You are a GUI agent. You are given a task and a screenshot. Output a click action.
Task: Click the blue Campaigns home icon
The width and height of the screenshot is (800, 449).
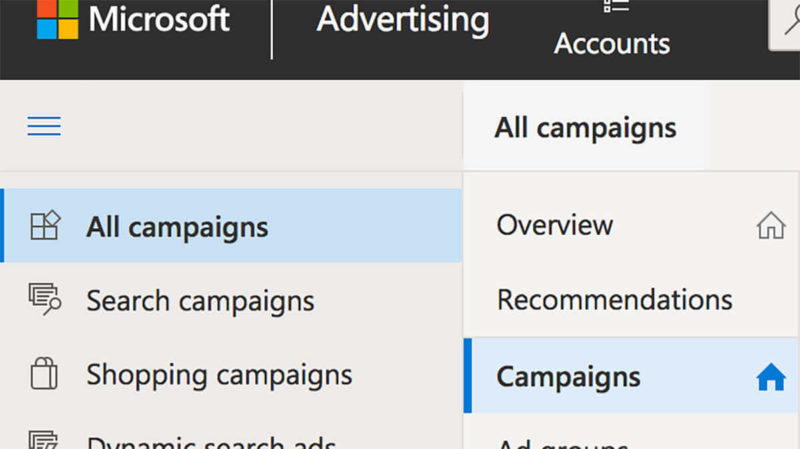771,377
